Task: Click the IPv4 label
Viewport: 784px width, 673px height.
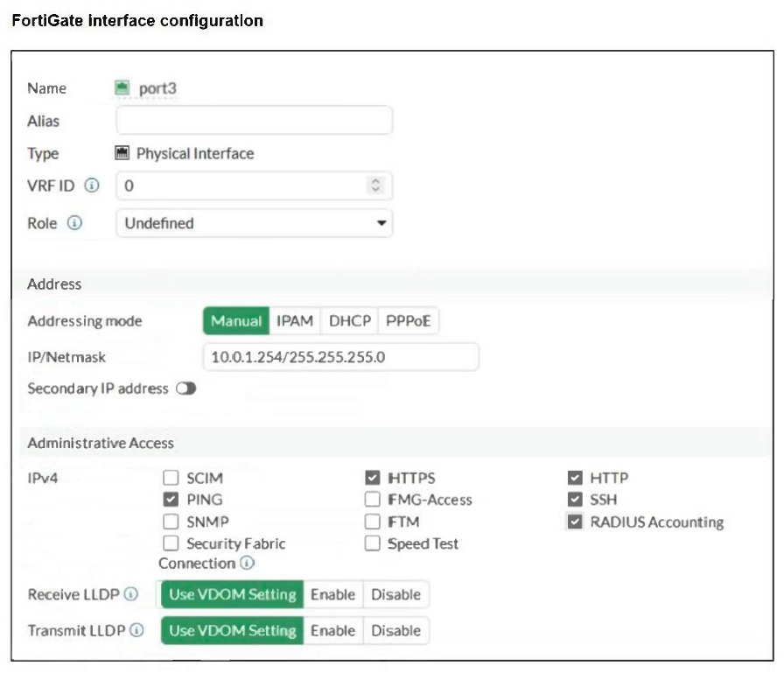Action: pos(43,478)
